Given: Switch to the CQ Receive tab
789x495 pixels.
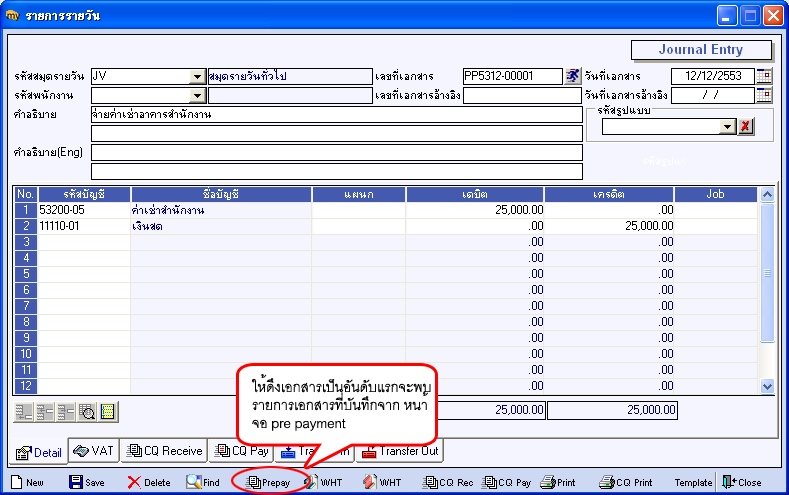Looking at the screenshot, I should click(165, 451).
